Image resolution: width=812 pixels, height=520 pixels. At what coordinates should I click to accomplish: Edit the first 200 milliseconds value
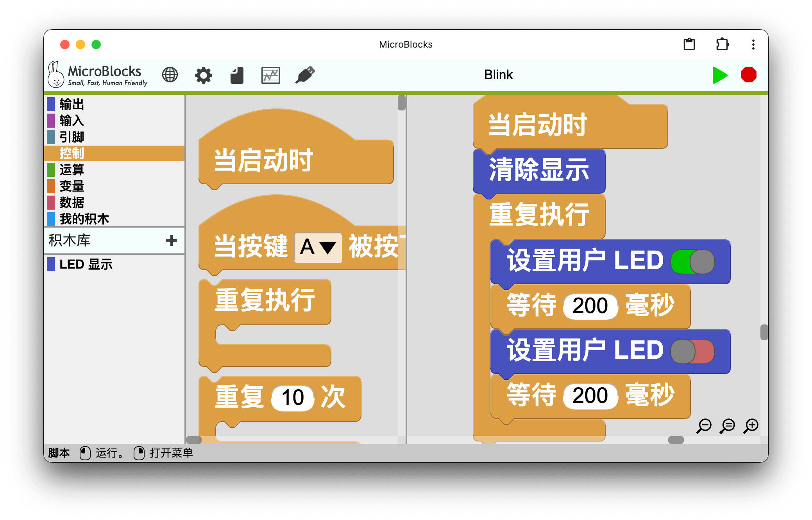click(x=590, y=306)
